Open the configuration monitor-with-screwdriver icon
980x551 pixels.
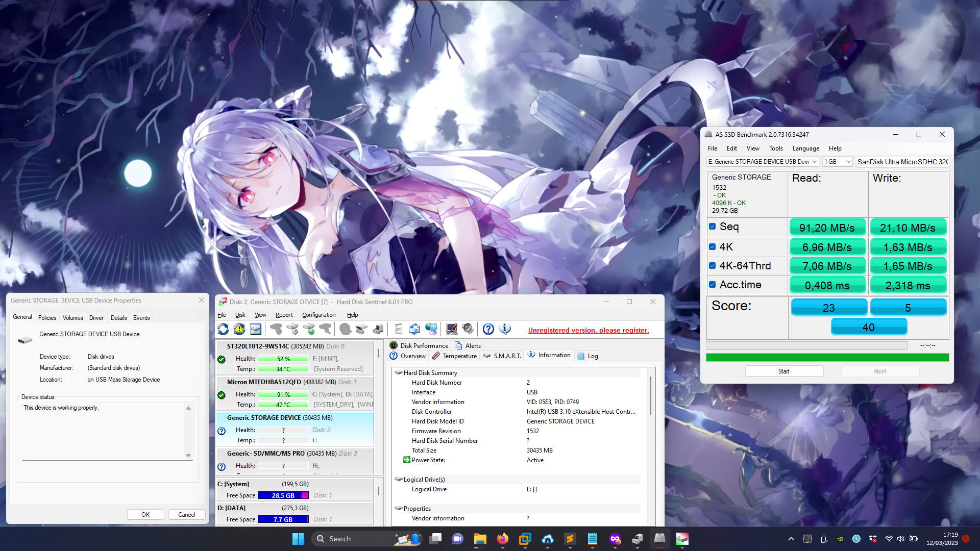coord(452,330)
